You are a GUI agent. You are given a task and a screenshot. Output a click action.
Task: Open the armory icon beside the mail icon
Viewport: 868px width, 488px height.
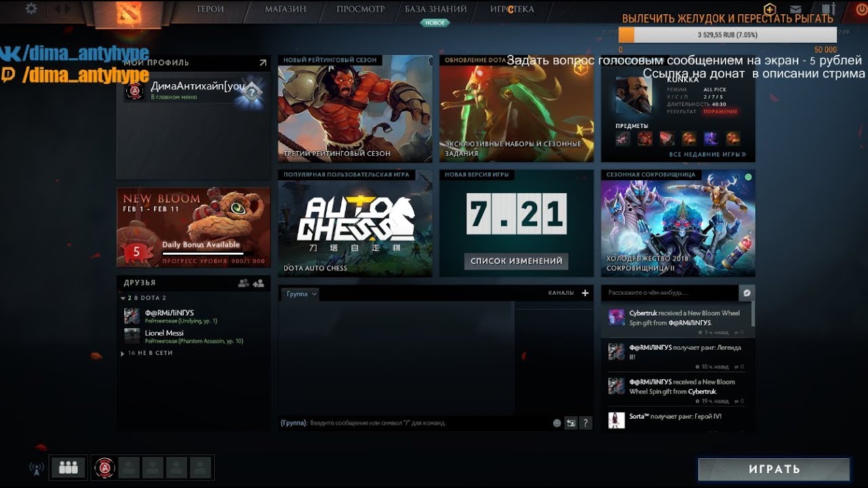(x=827, y=9)
